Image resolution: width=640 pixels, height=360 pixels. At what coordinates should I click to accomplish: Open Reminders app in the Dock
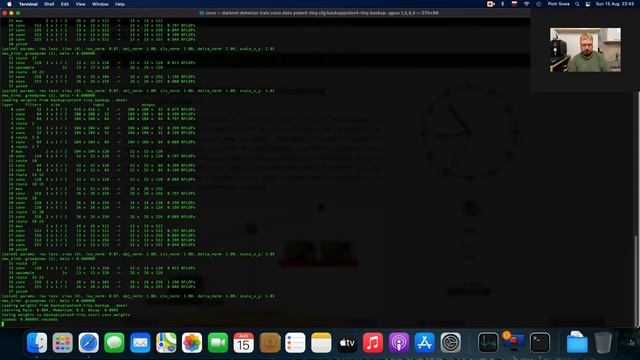[295, 342]
